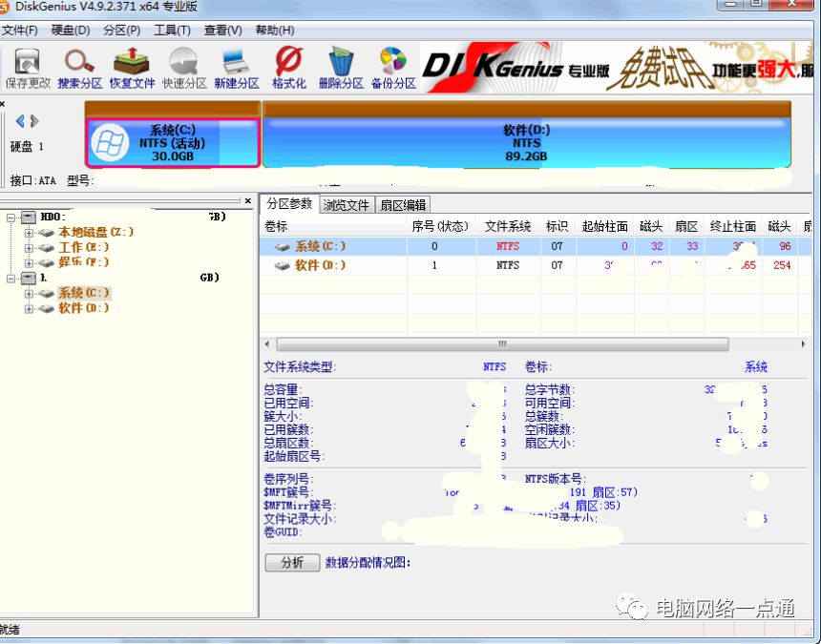The width and height of the screenshot is (821, 644).
Task: Select the 系统(C:) row in partition table
Action: (x=537, y=246)
